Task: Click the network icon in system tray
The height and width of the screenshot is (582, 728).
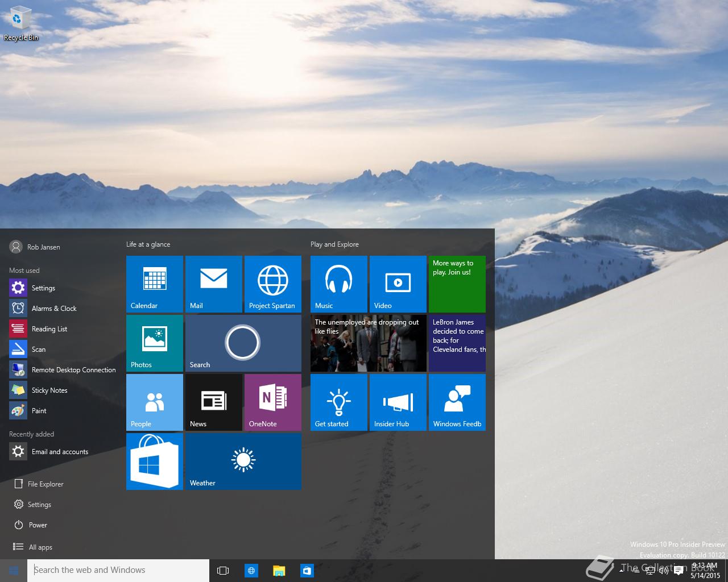Action: pyautogui.click(x=650, y=571)
